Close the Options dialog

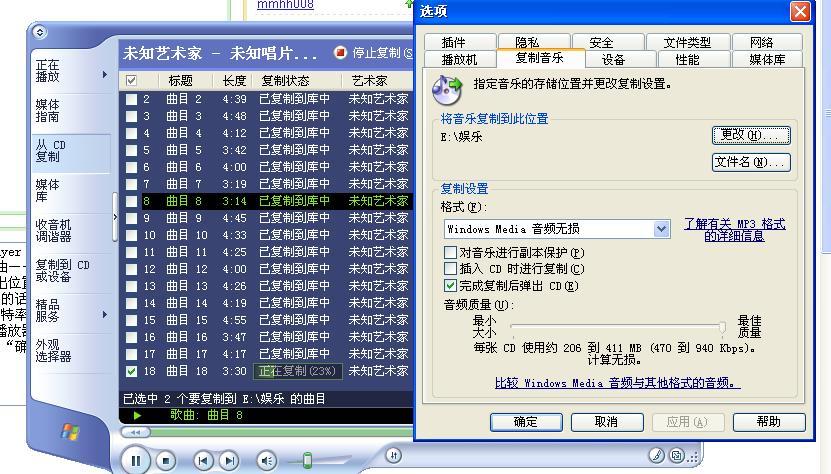pos(800,11)
